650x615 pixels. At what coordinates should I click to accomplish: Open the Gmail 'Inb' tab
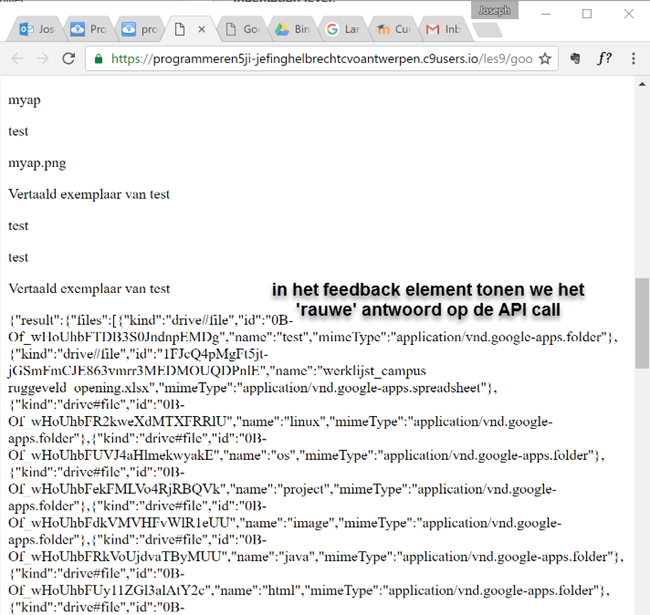[444, 29]
